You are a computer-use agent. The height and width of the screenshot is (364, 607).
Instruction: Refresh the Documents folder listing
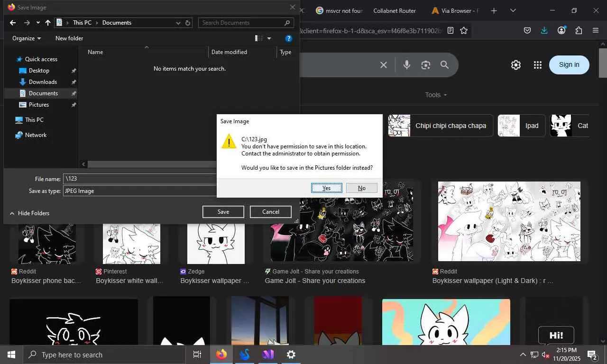pos(188,23)
